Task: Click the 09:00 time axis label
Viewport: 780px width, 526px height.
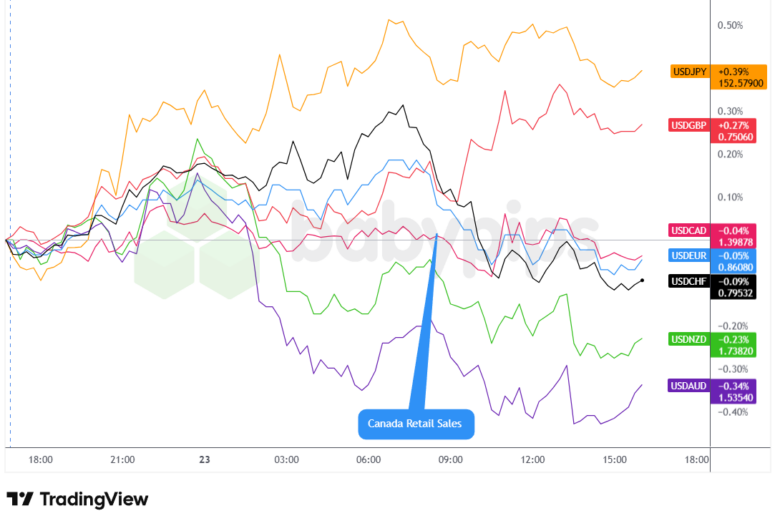Action: (x=450, y=460)
